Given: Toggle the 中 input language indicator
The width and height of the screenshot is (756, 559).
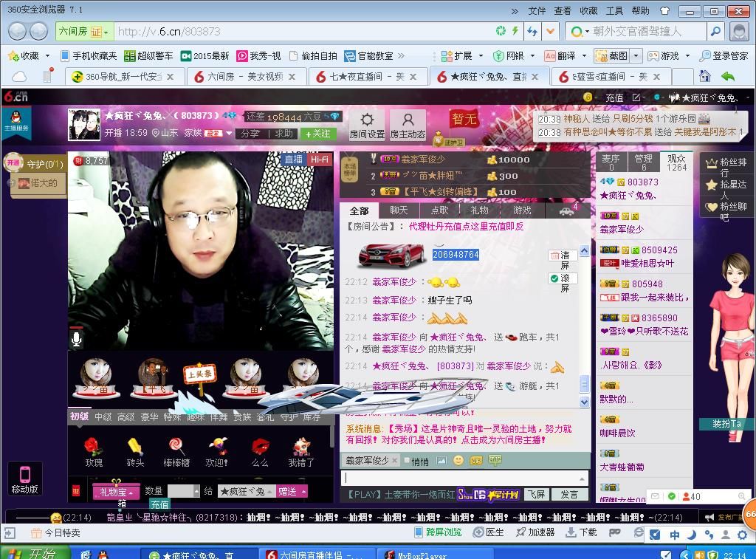Looking at the screenshot, I should (x=675, y=535).
